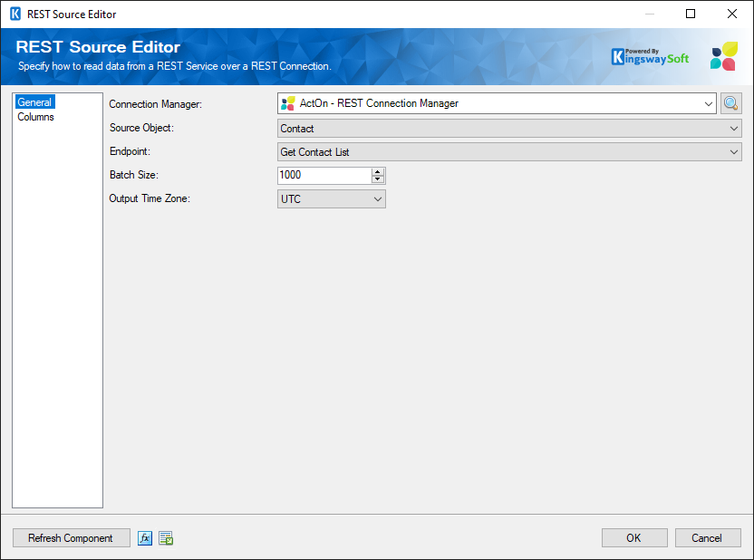Click the Output Time Zone label
Screen dimensions: 754x560
[x=150, y=198]
